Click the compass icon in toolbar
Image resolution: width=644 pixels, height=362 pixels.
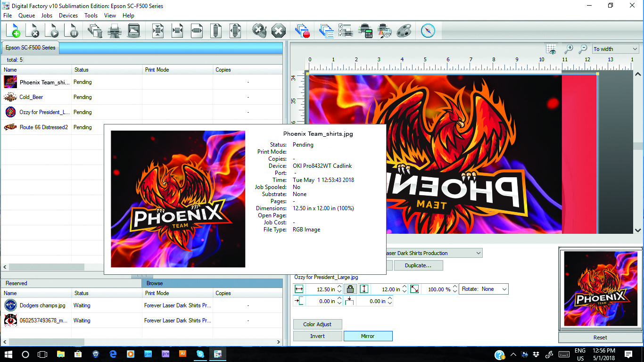coord(428,31)
